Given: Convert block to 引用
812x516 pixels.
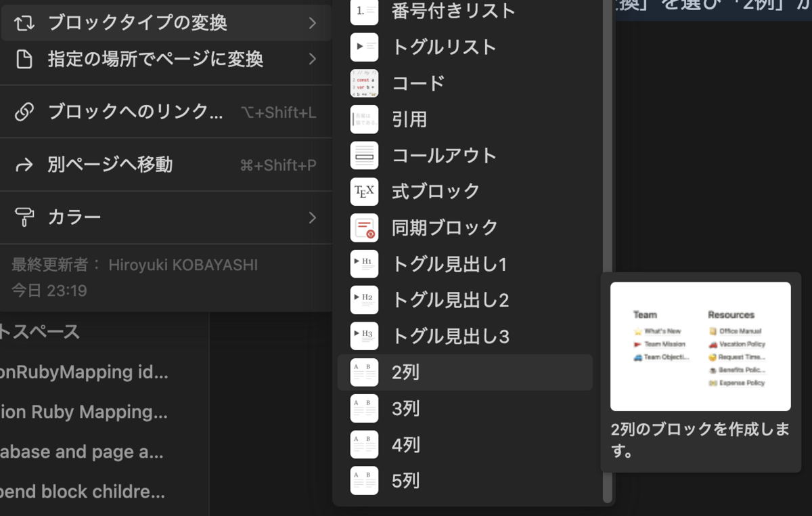Looking at the screenshot, I should click(465, 119).
